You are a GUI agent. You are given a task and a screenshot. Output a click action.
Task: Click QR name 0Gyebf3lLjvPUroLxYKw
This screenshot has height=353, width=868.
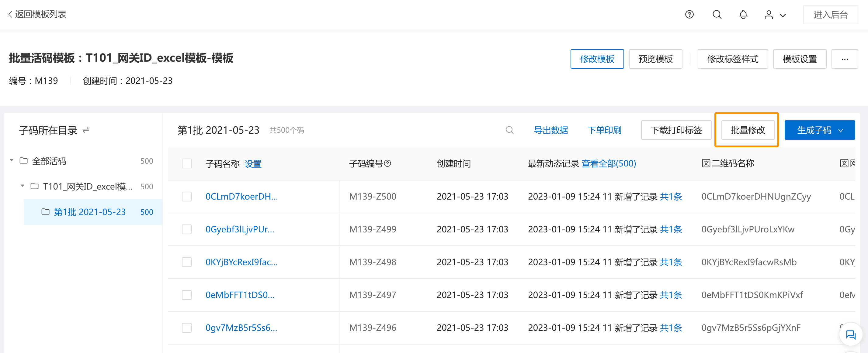(748, 229)
